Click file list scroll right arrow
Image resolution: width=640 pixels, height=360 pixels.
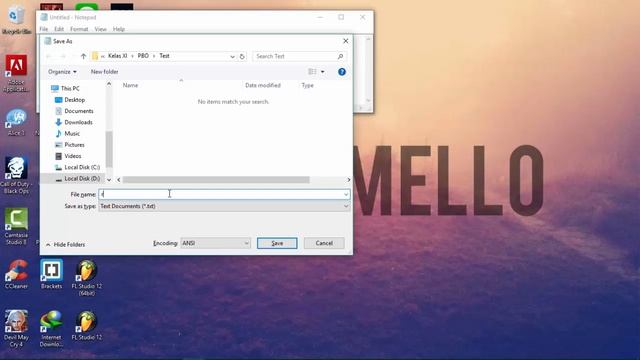pyautogui.click(x=348, y=180)
